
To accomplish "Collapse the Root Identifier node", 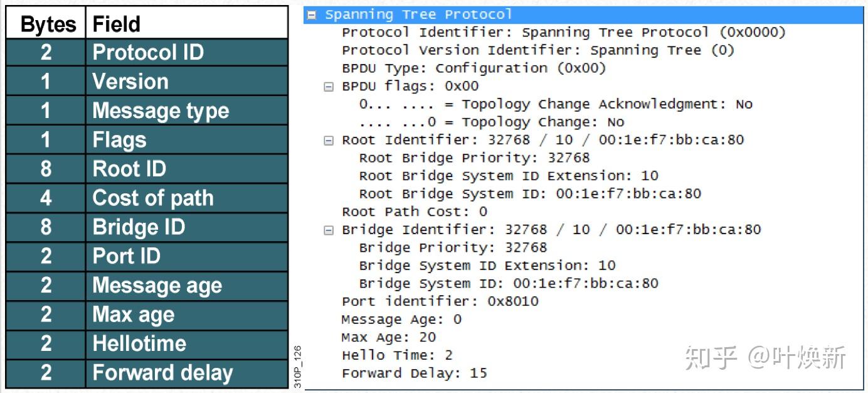I will pyautogui.click(x=329, y=141).
